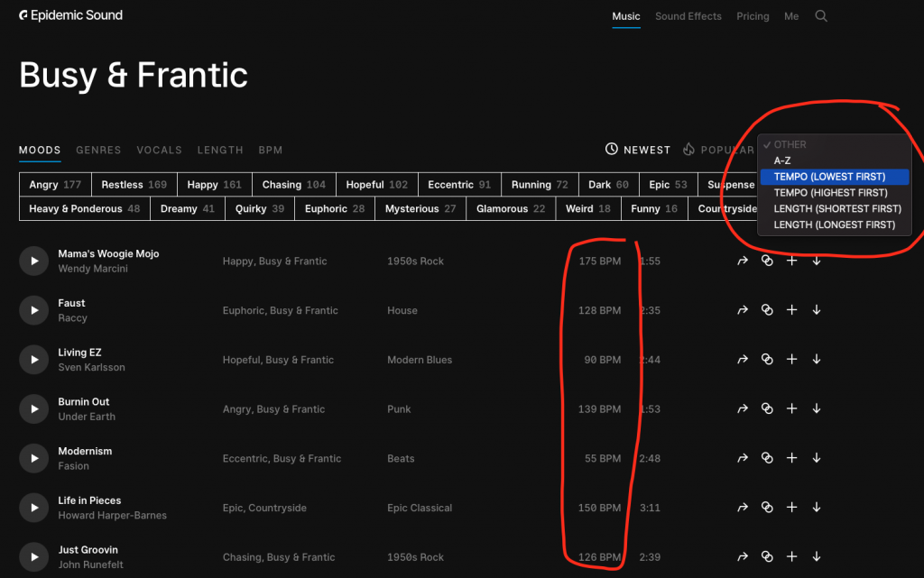Image resolution: width=924 pixels, height=578 pixels.
Task: Enable the Mysterious mood filter
Action: click(x=420, y=208)
